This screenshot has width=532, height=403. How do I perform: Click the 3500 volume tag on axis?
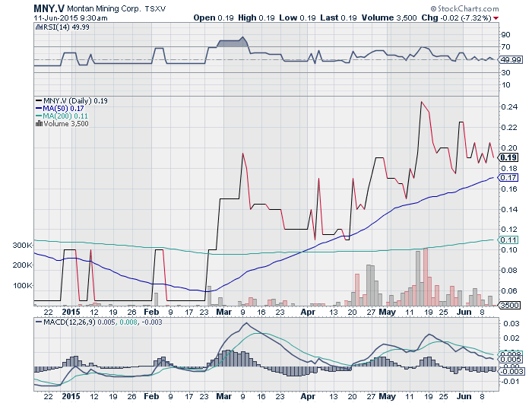click(509, 303)
